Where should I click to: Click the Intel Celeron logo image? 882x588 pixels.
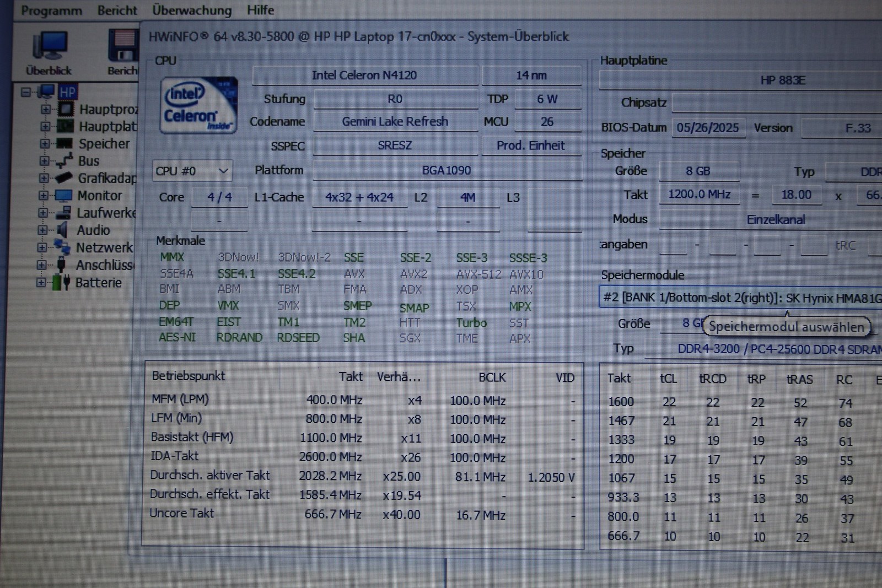click(198, 105)
